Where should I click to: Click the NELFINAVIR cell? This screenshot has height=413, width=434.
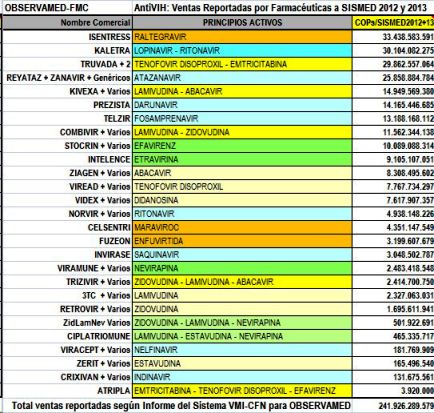(242, 350)
